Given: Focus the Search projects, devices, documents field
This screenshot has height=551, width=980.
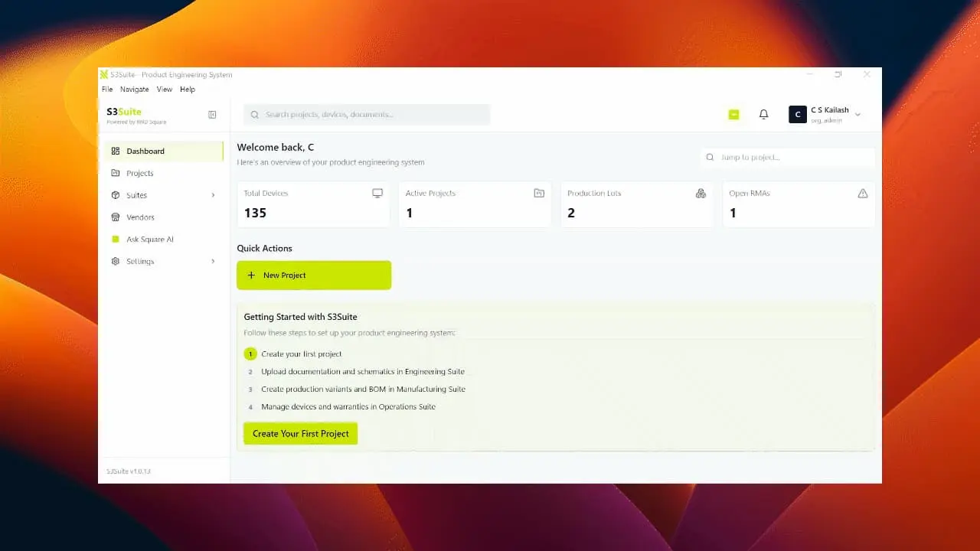Looking at the screenshot, I should point(367,115).
